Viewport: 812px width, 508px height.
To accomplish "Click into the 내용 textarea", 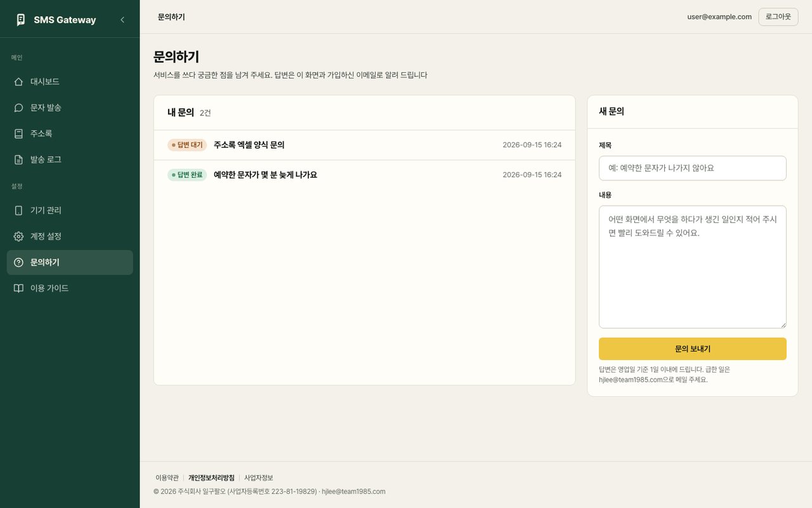I will click(692, 267).
